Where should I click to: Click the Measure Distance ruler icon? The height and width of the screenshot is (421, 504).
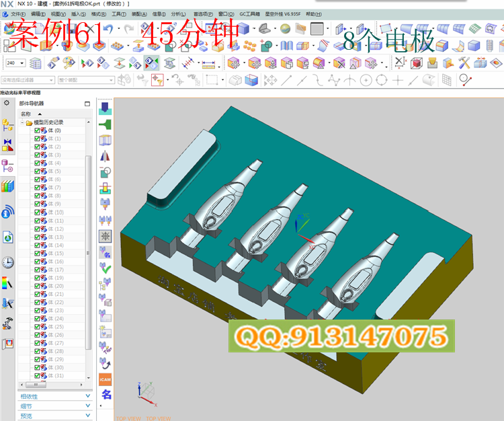point(208,65)
